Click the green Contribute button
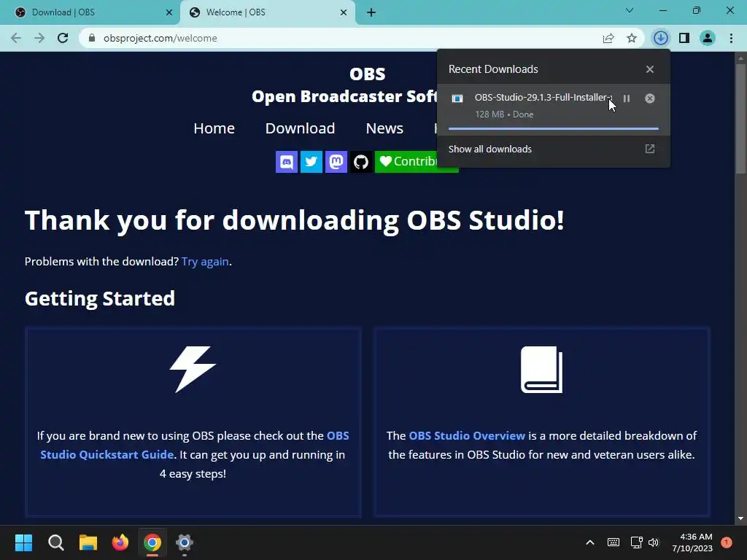Viewport: 747px width, 560px height. pyautogui.click(x=406, y=162)
